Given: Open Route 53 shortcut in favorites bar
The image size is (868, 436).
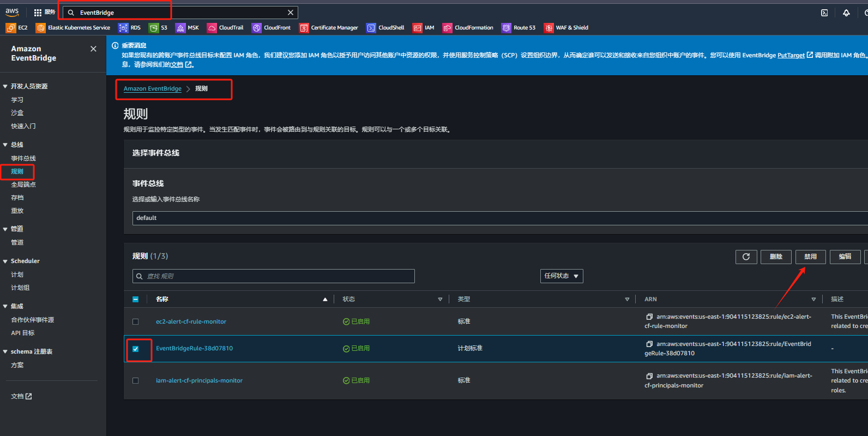Looking at the screenshot, I should (519, 28).
